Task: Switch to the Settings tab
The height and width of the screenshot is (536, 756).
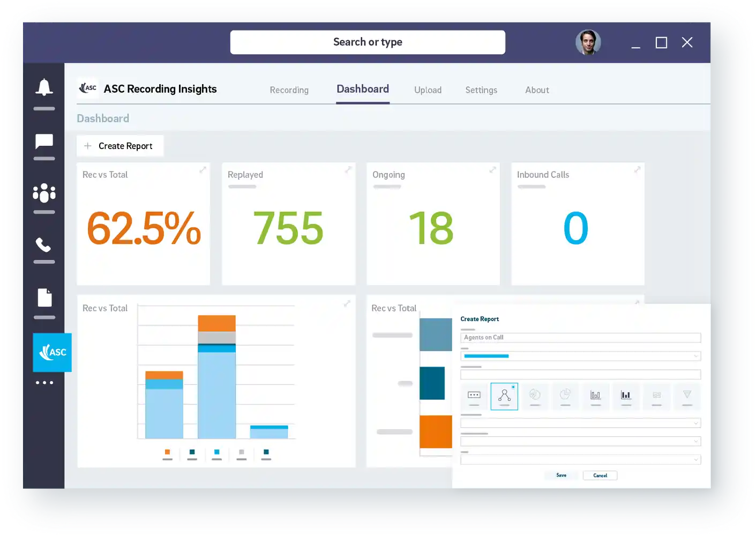Action: [481, 90]
